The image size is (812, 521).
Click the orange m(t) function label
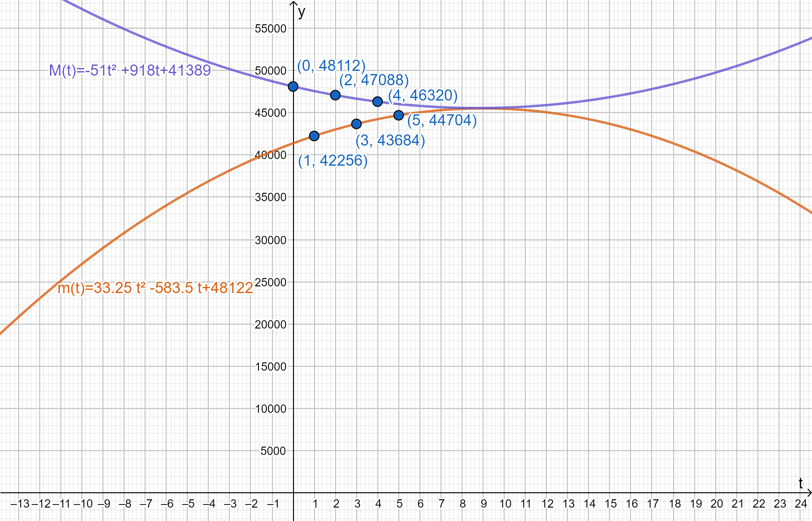coord(155,288)
